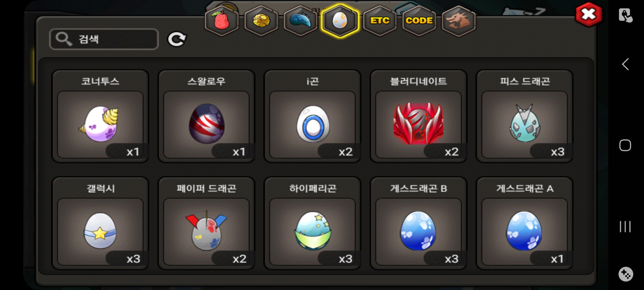The width and height of the screenshot is (644, 290).
Task: Select the 코너투스 drill egg
Action: tap(100, 116)
